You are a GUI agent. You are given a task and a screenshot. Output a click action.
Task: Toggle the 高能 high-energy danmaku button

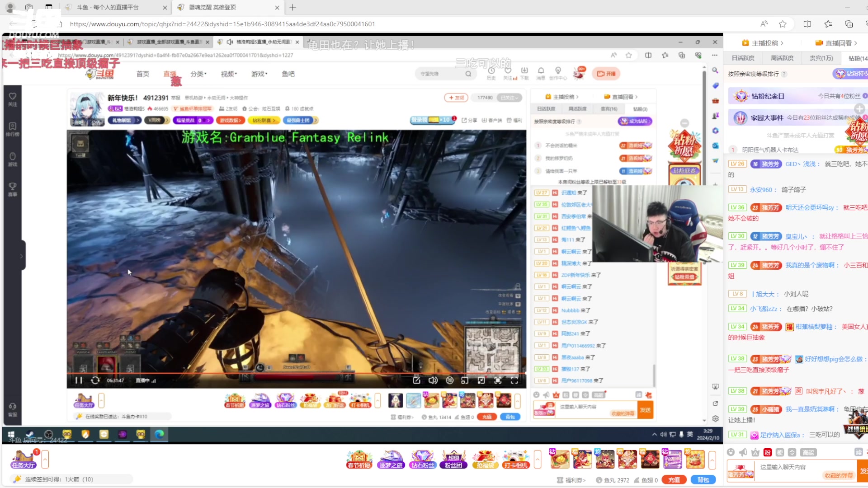[x=808, y=452]
